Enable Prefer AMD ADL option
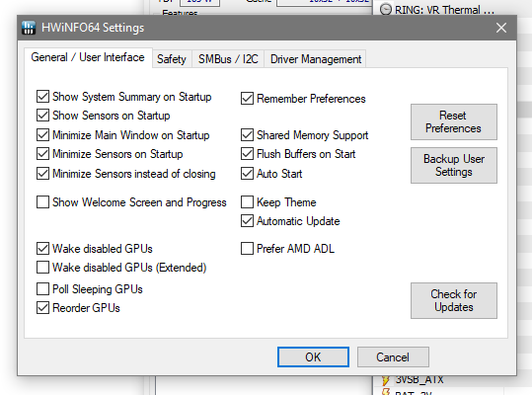 tap(247, 249)
